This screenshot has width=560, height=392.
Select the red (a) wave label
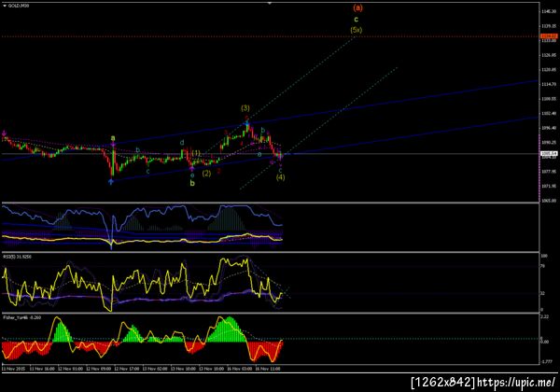pos(357,7)
